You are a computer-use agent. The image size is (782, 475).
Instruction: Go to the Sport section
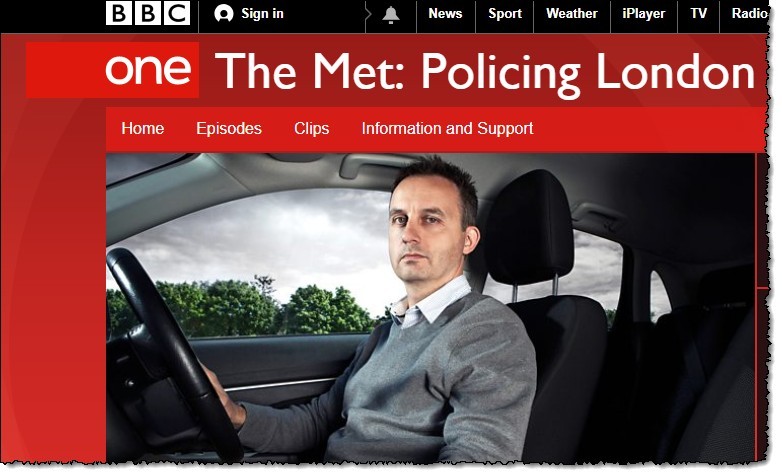(x=505, y=13)
